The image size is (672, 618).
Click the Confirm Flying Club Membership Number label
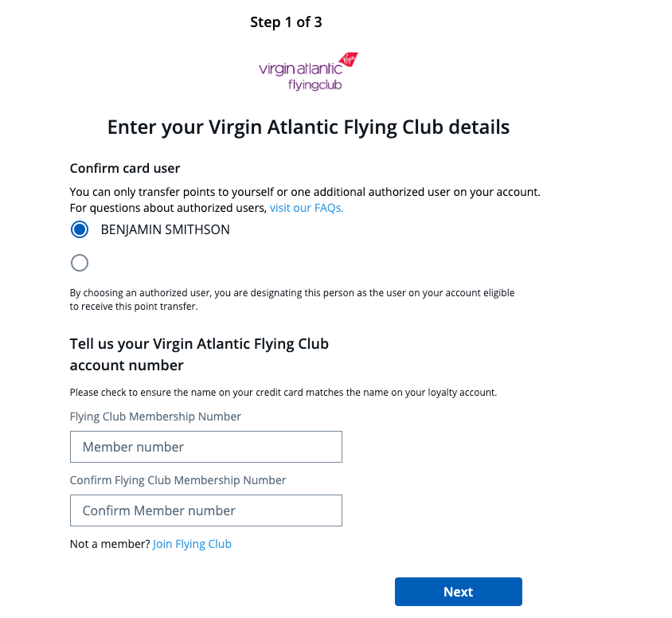(x=178, y=480)
